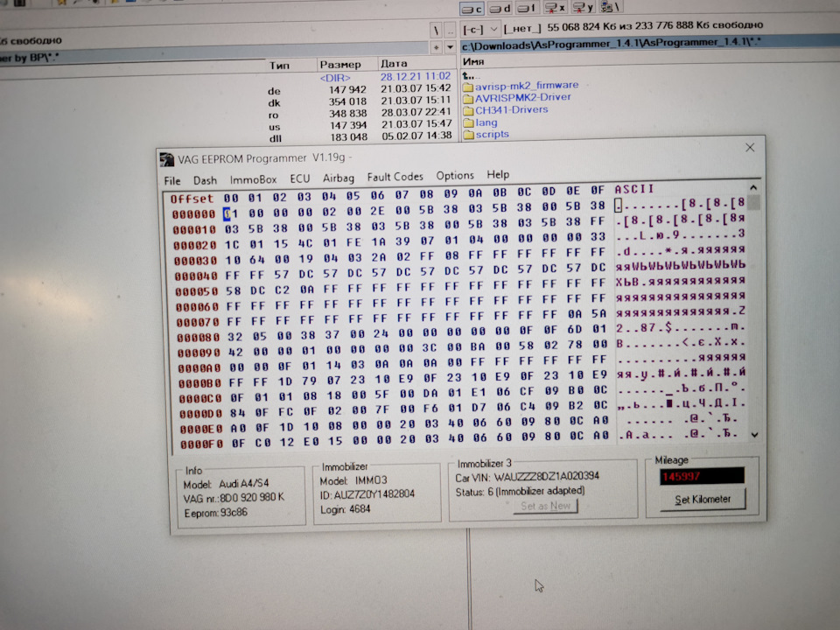
Task: Select drive d button in file manager
Action: [500, 9]
